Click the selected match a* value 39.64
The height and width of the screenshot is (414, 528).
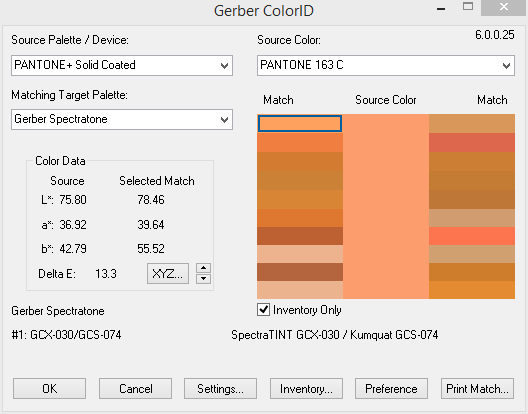point(151,224)
